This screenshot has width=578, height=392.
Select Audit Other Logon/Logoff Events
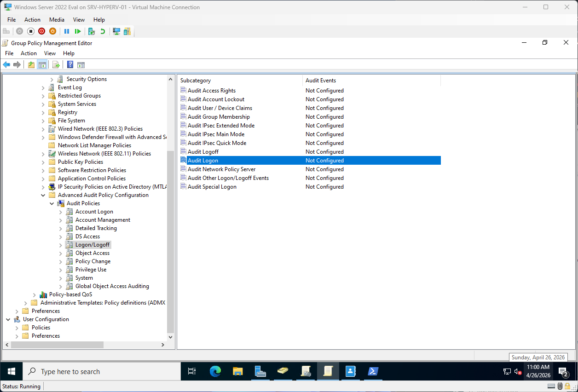228,178
